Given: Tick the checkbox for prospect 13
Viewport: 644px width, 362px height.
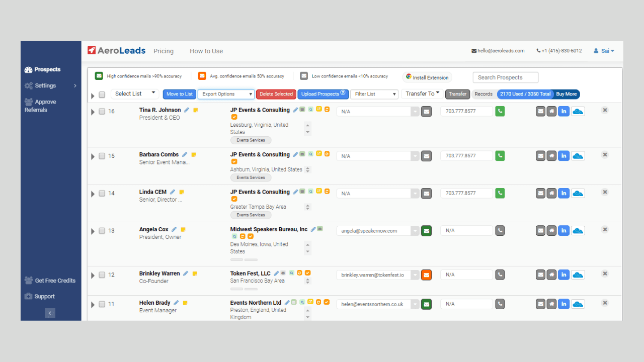Looking at the screenshot, I should point(102,231).
